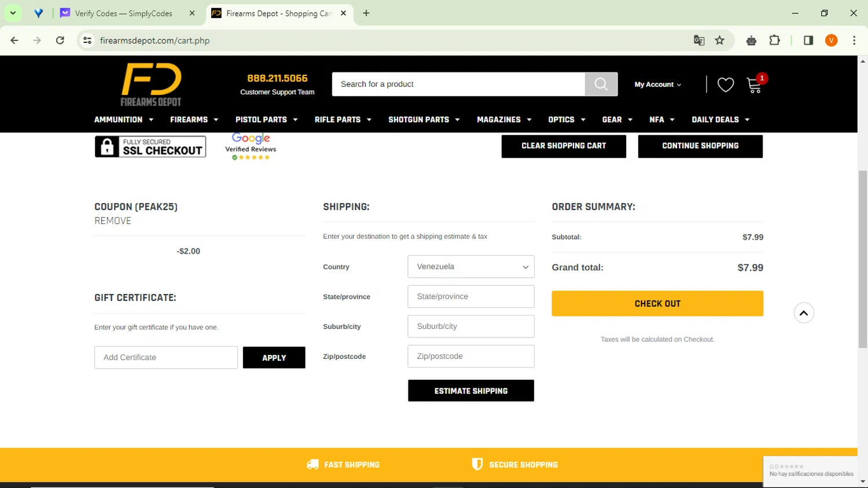Open the Chrome three-dot menu
The width and height of the screenshot is (868, 488).
click(x=854, y=41)
